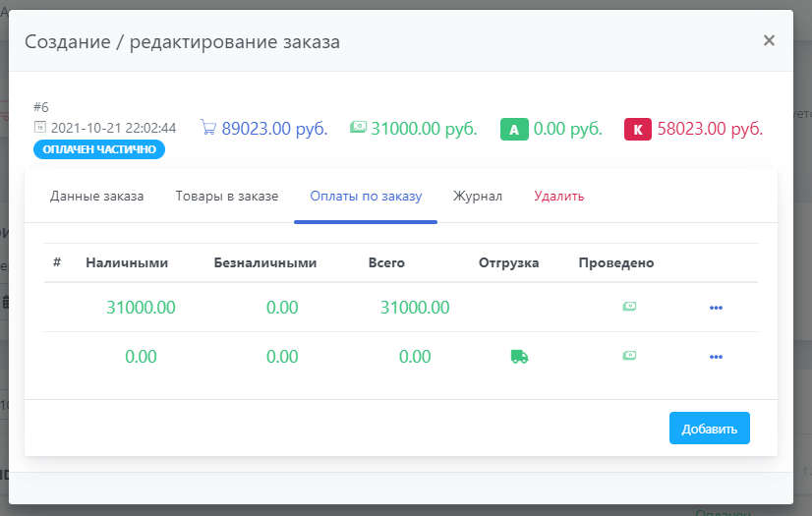Open the Товары в заказе tab
Screen dimensions: 812x516
[227, 196]
